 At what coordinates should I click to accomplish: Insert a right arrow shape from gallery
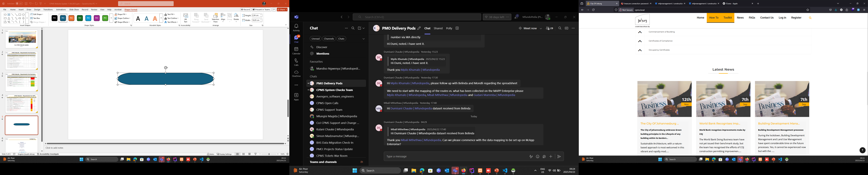tap(20, 18)
